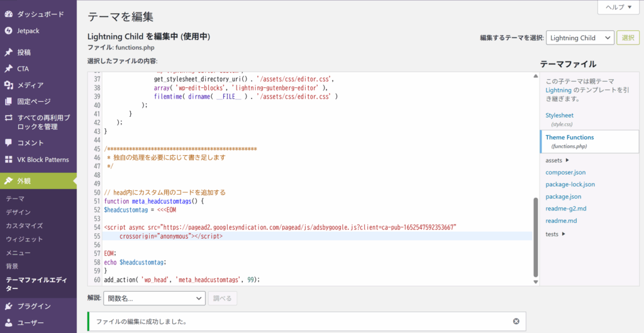Open the readme.md file
644x333 pixels.
[x=561, y=221]
